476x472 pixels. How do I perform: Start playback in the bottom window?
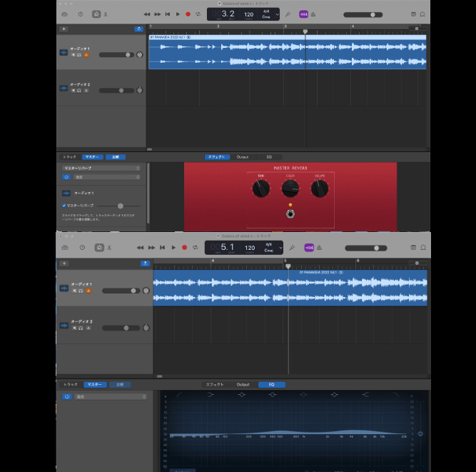(x=173, y=248)
